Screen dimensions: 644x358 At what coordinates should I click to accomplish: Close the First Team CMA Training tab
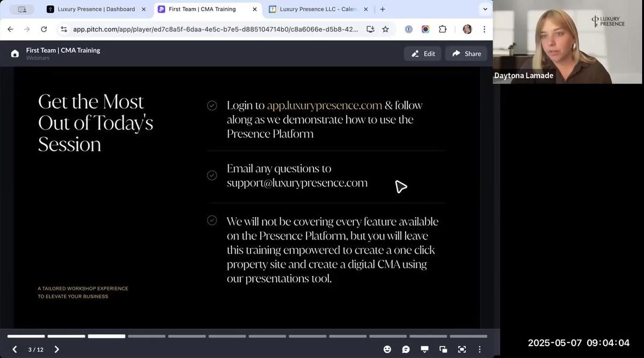pyautogui.click(x=254, y=9)
